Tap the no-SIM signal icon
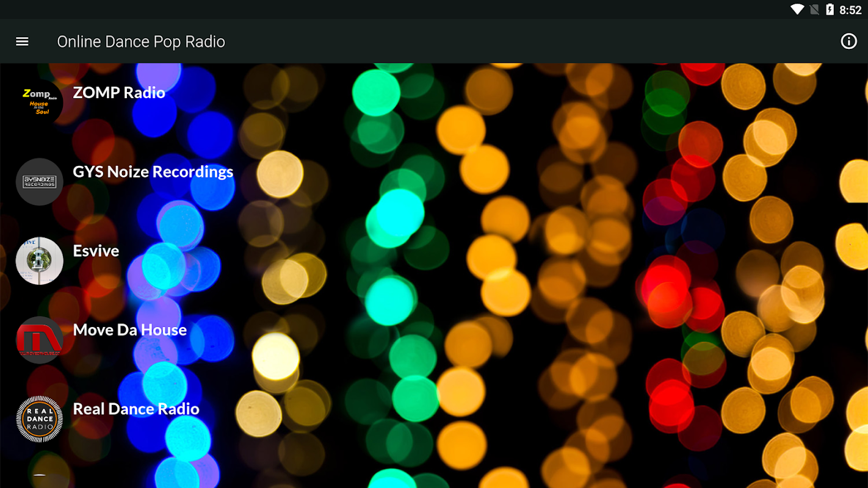 tap(814, 9)
